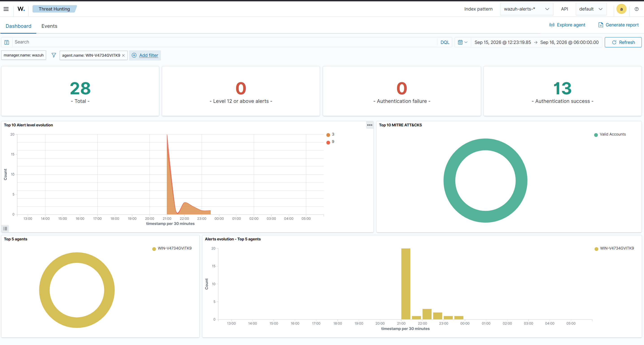Remove the agent.name WIN-V4734GVITK9 filter
644x345 pixels.
[123, 56]
